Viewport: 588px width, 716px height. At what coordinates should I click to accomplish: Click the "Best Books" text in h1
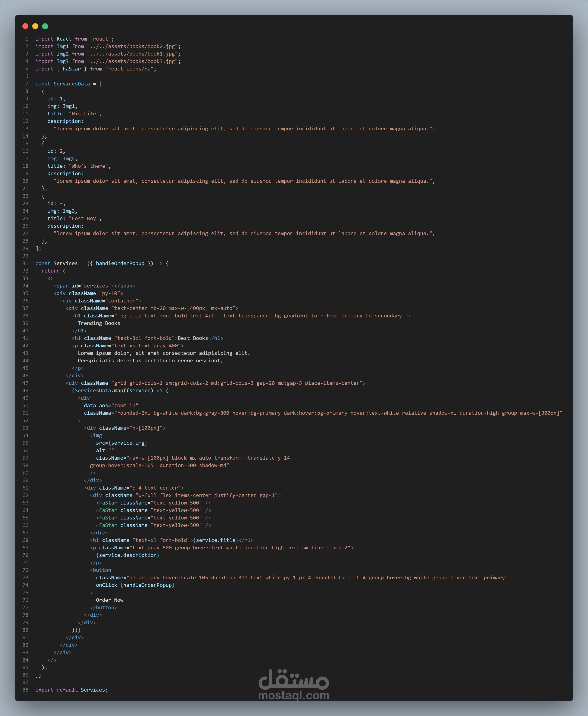(193, 338)
